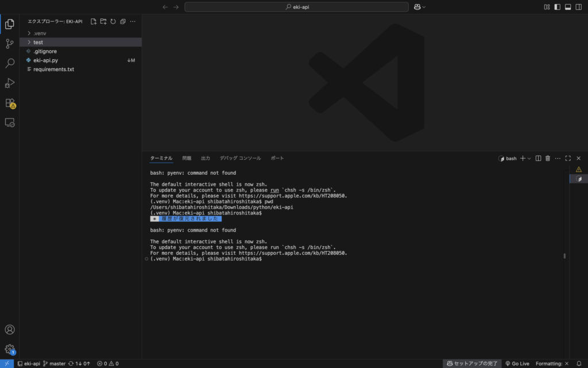Viewport: 588px width, 368px height.
Task: Open the Extensions view
Action: coord(10,103)
